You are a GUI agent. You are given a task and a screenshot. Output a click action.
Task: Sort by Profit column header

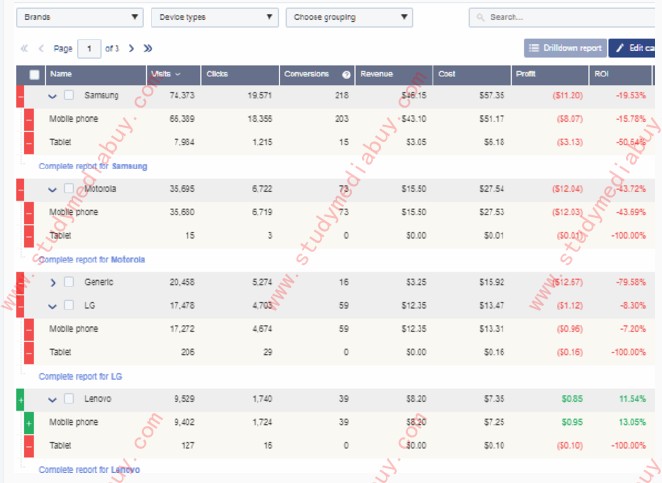coord(550,75)
